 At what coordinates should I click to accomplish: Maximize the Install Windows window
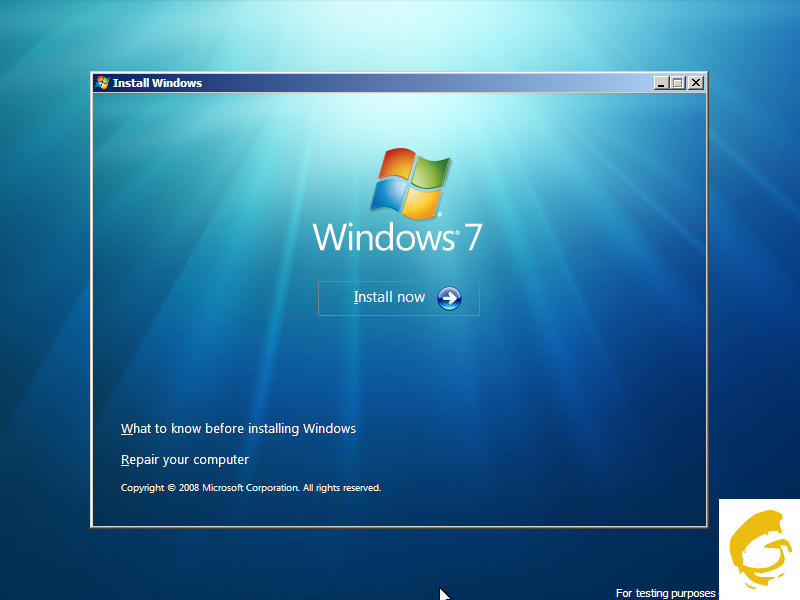tap(678, 83)
